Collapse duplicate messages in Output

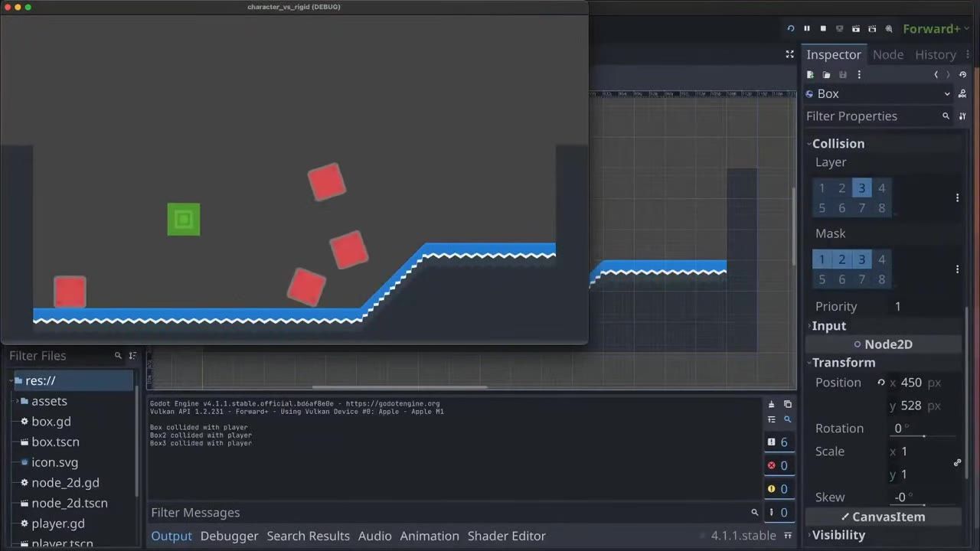click(771, 419)
